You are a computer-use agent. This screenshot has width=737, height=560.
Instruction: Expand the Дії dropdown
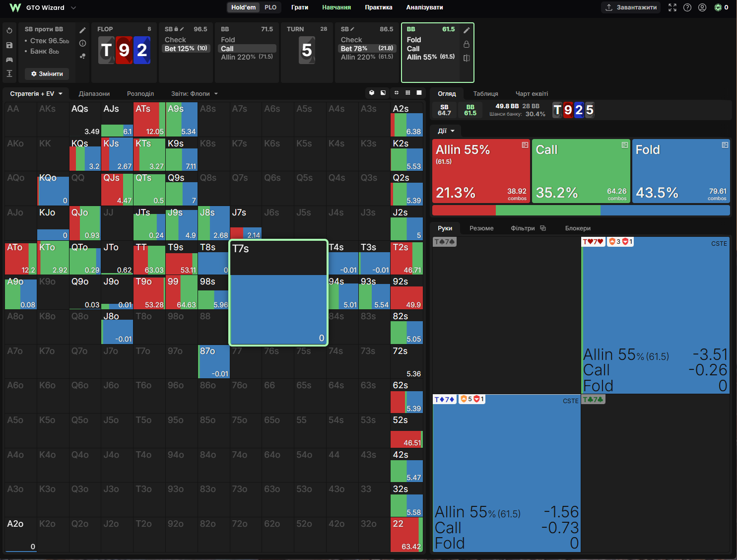[x=446, y=131]
